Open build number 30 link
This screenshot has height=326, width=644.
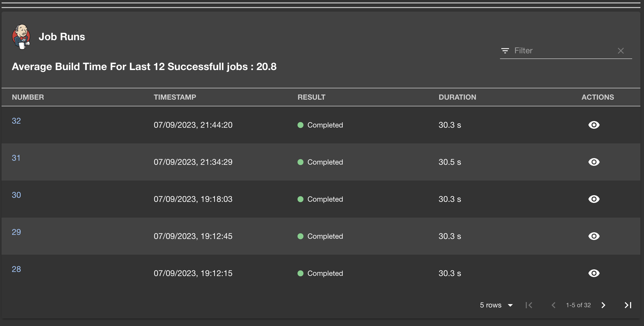coord(16,195)
